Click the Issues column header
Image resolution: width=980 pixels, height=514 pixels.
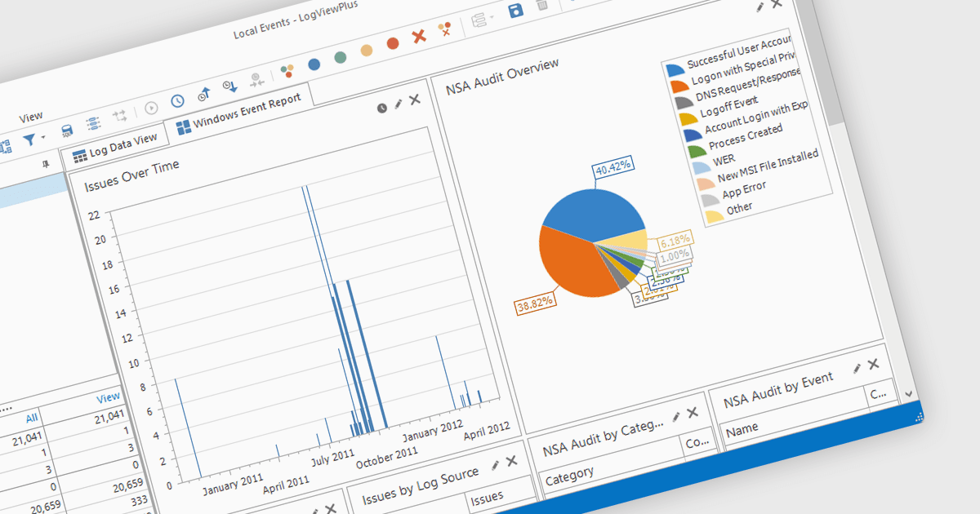click(487, 496)
